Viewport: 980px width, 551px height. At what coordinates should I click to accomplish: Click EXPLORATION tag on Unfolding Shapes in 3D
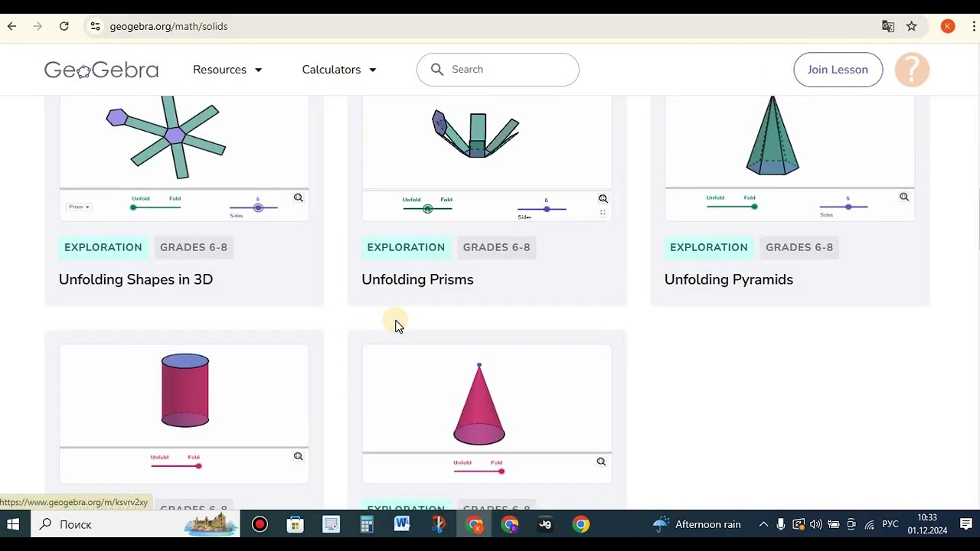coord(103,247)
